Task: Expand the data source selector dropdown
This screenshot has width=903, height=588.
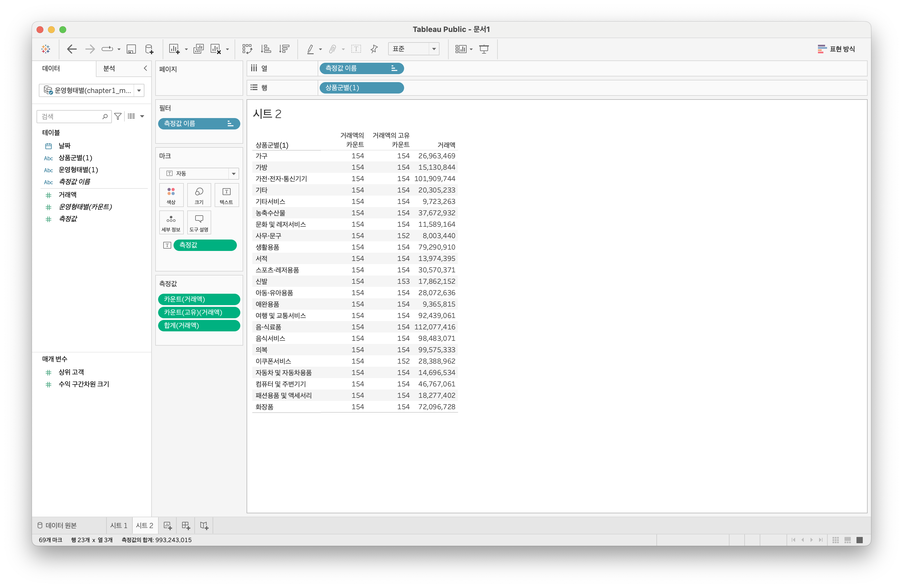Action: coord(139,91)
